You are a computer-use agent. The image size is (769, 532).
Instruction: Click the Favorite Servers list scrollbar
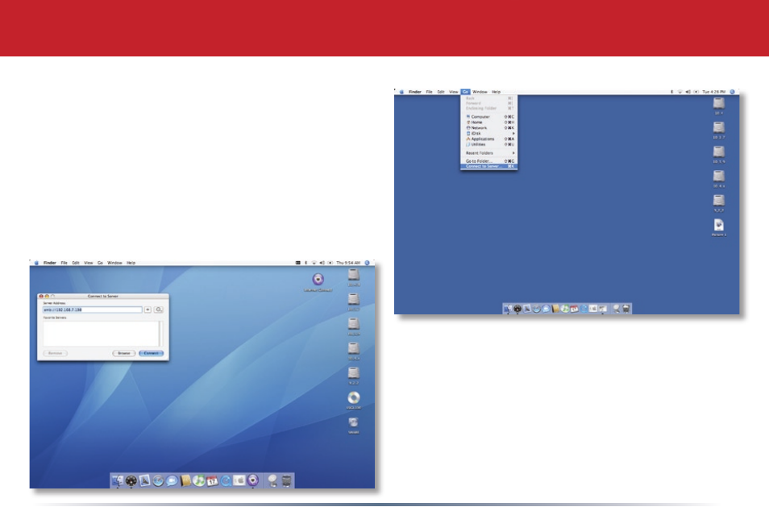click(160, 334)
